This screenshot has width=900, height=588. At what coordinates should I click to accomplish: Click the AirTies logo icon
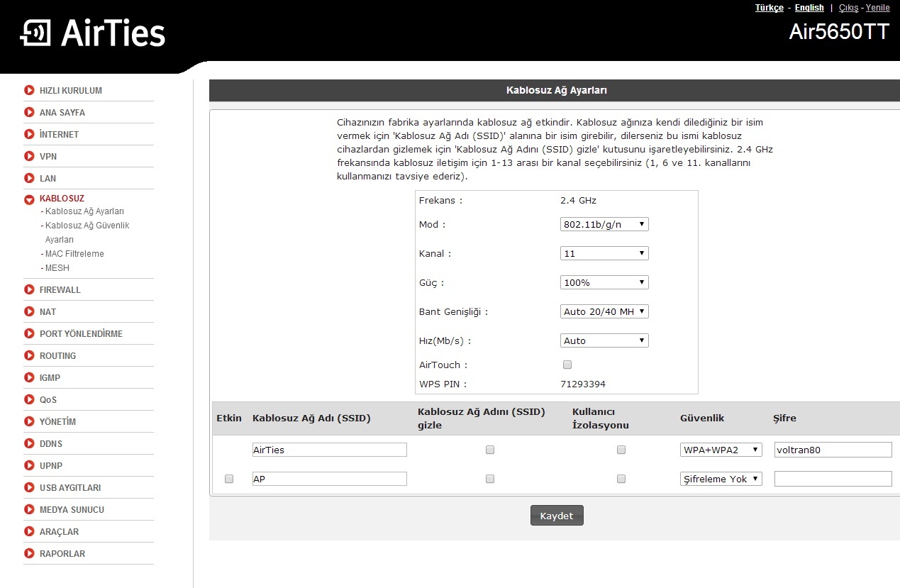(x=35, y=33)
